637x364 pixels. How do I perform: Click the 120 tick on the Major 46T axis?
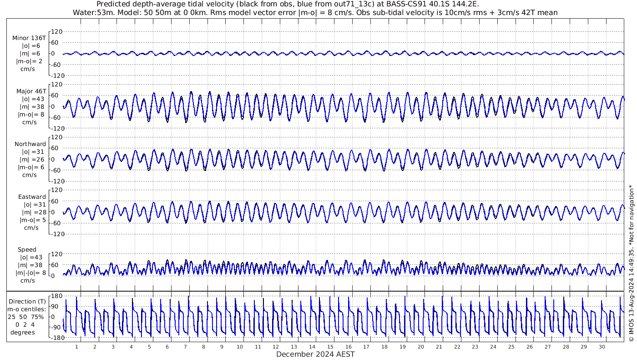click(56, 85)
